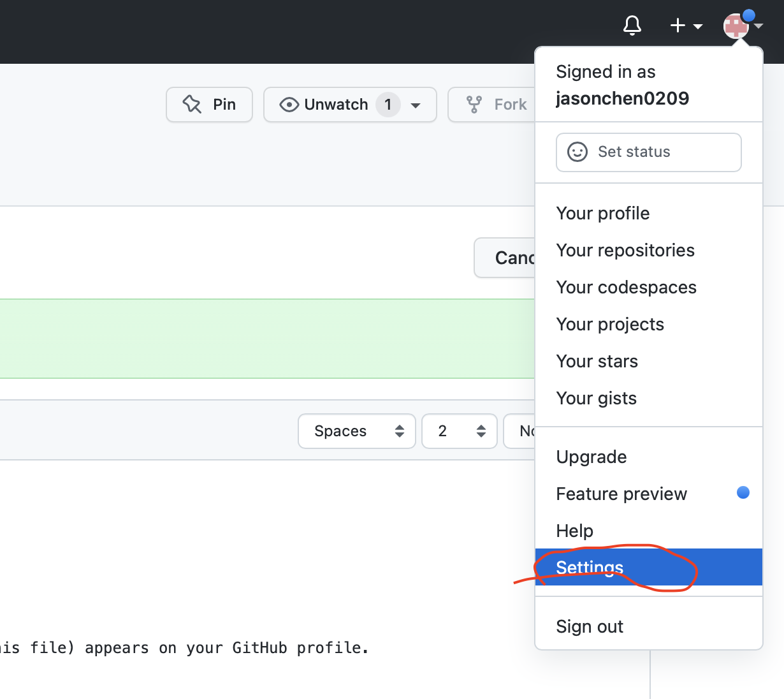
Task: Click the blue dot beside Feature preview
Action: click(743, 492)
